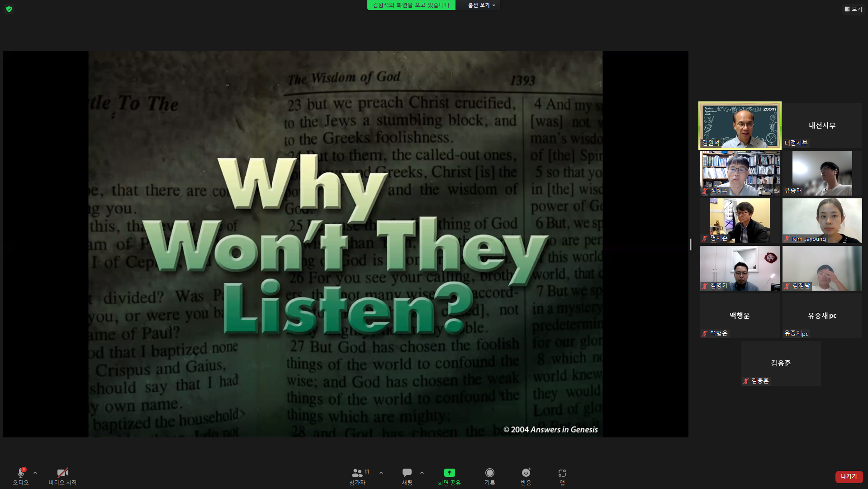Expand the chat options caret
This screenshot has height=489, width=868.
coord(422,473)
